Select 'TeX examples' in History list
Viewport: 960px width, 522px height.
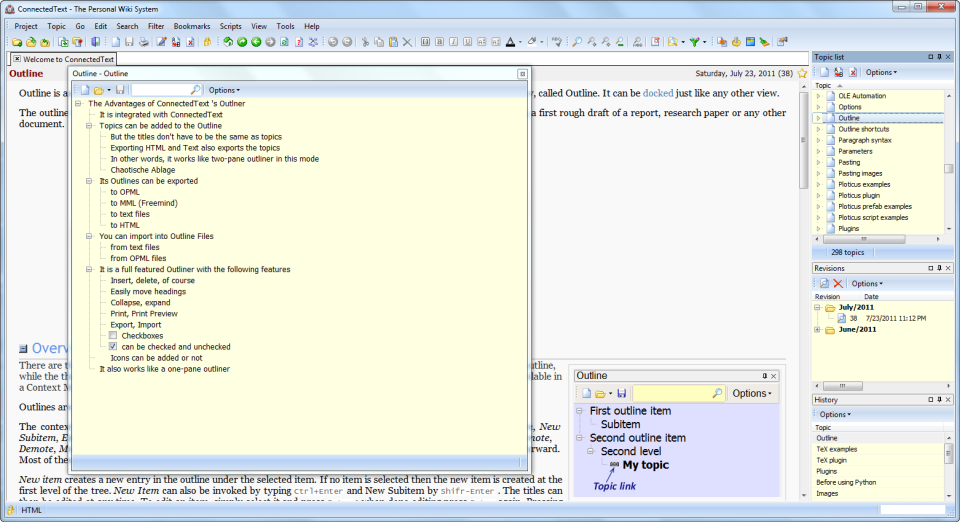coord(837,449)
